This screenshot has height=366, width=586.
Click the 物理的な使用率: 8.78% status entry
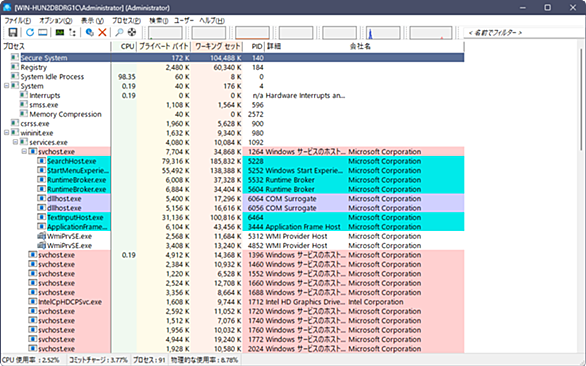click(204, 360)
